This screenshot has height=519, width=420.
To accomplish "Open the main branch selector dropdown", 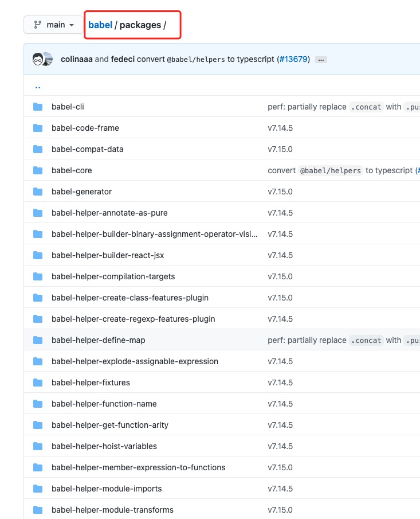I will coord(53,25).
